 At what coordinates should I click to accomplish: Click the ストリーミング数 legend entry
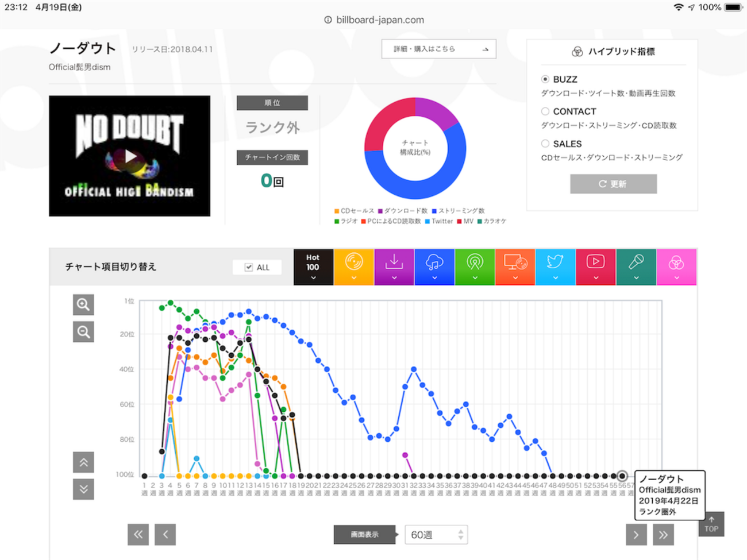458,211
